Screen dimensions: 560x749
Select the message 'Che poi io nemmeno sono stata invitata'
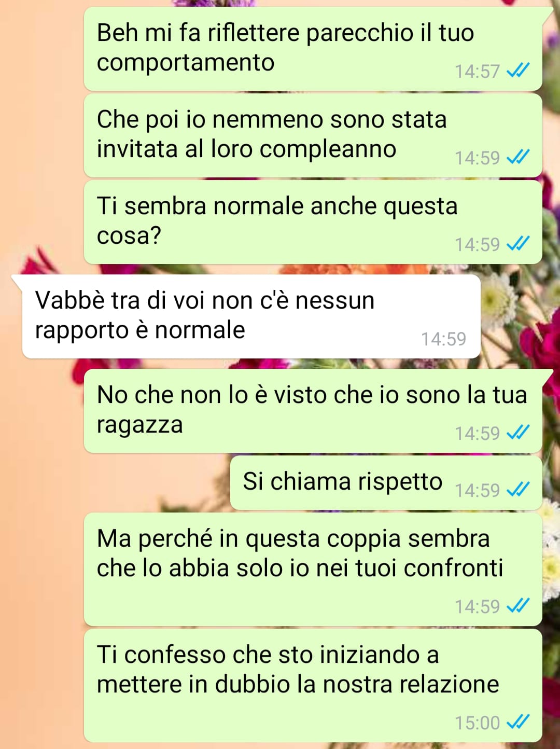point(313,135)
